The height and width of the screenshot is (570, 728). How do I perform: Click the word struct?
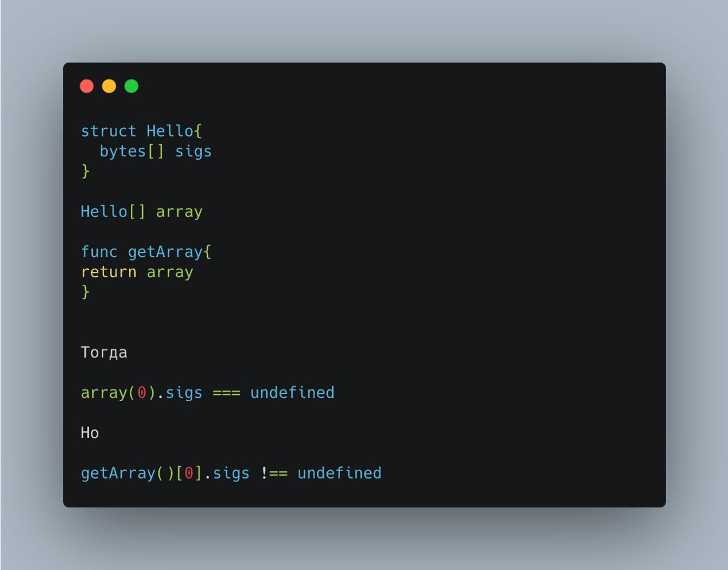click(x=109, y=131)
